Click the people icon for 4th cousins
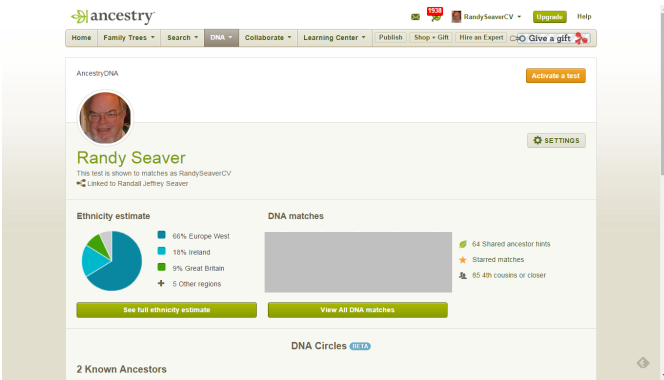 [463, 275]
